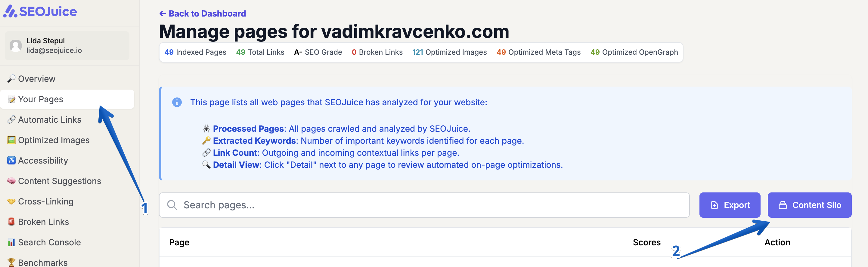Click the download icon inside the Export button
The image size is (868, 267).
[x=714, y=205]
